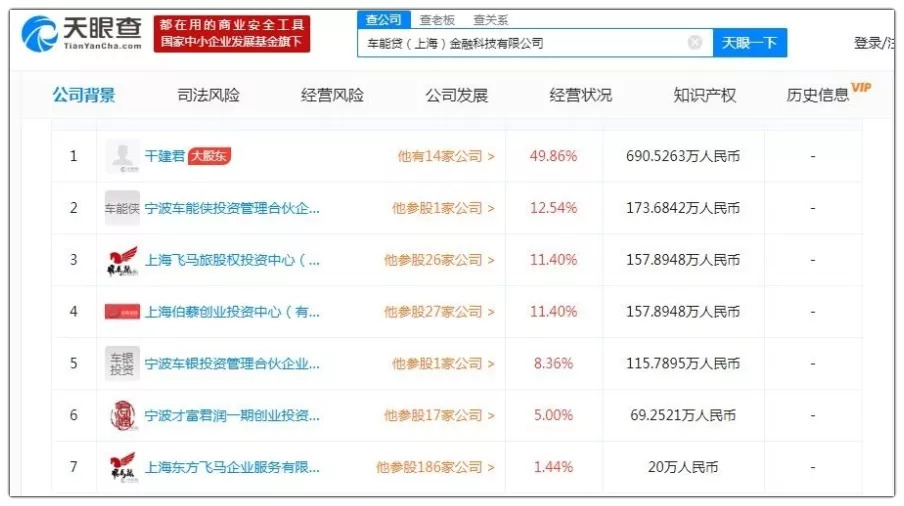This screenshot has height=506, width=904.
Task: Click VIP badge on 历史信息
Action: pyautogui.click(x=861, y=88)
